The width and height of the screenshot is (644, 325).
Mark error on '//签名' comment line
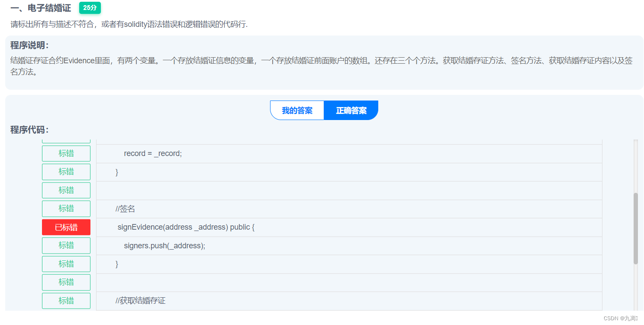pyautogui.click(x=66, y=209)
